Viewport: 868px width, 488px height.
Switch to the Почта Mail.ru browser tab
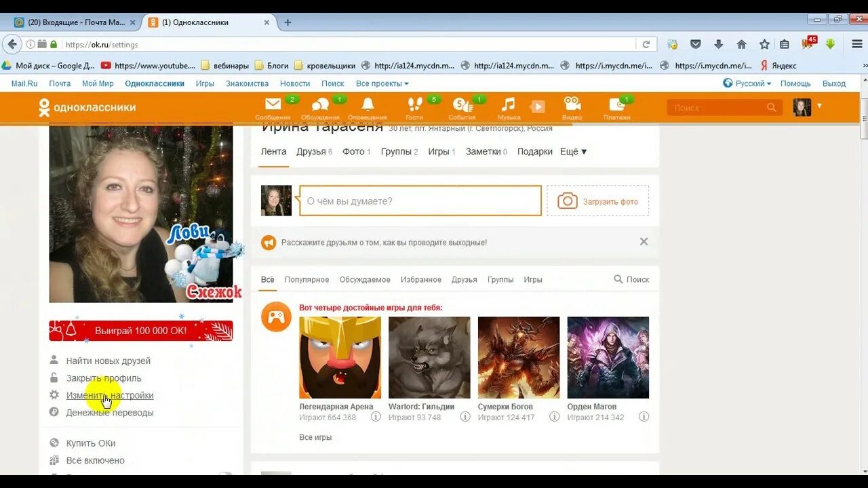(75, 22)
